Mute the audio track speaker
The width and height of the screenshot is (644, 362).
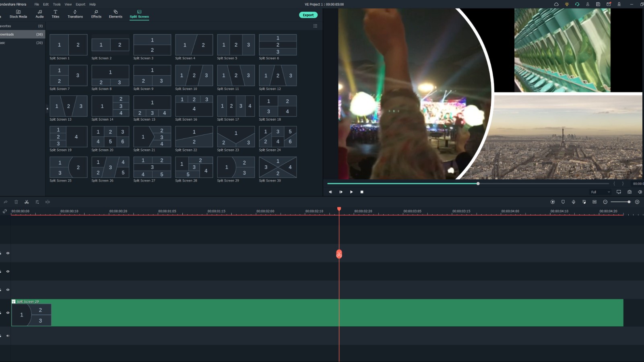8,335
